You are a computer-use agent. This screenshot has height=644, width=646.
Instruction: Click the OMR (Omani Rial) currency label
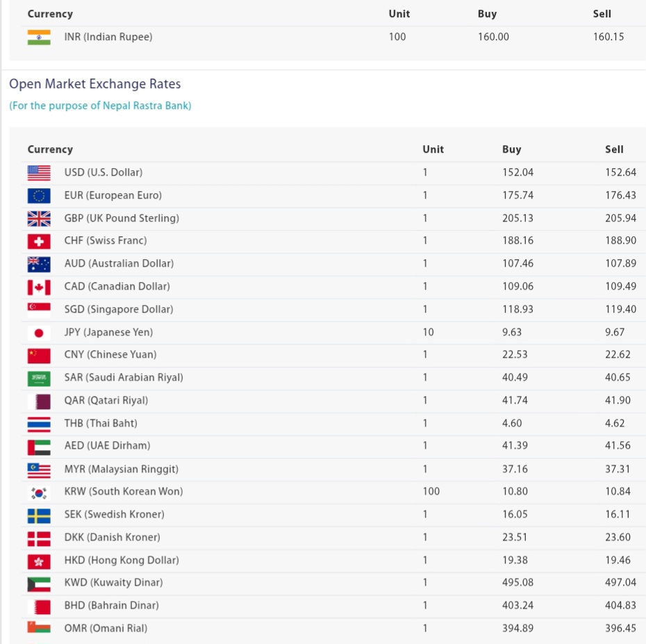tap(106, 628)
